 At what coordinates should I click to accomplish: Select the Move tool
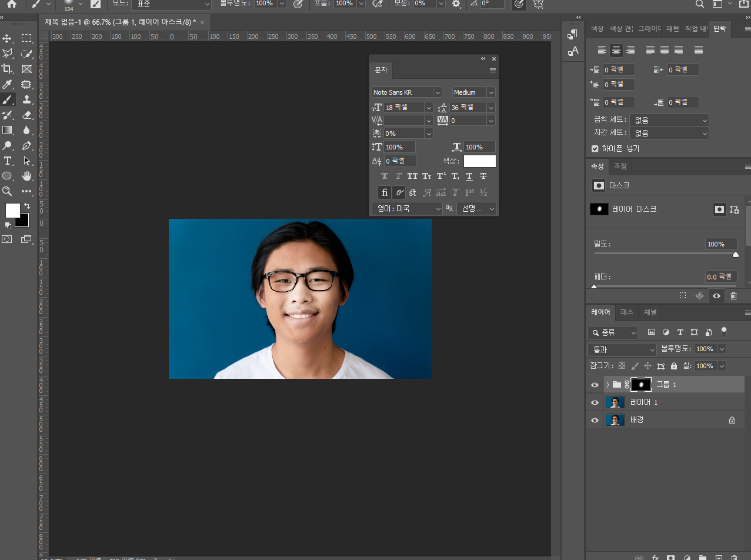pyautogui.click(x=8, y=38)
